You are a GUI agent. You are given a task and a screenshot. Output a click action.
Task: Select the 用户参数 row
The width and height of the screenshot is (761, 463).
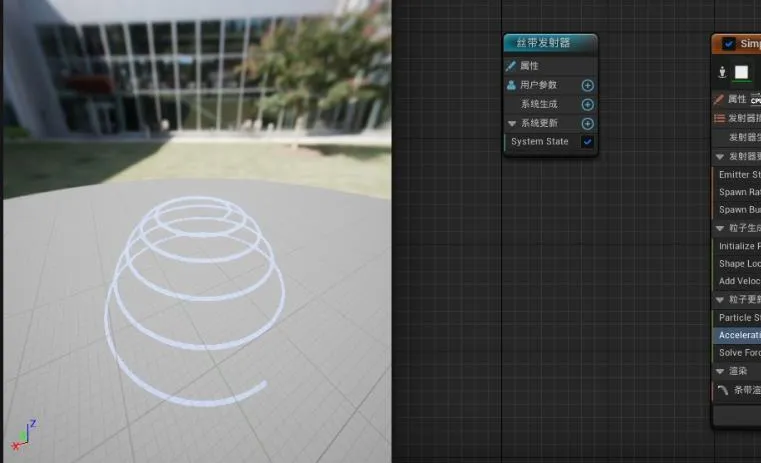pos(550,85)
